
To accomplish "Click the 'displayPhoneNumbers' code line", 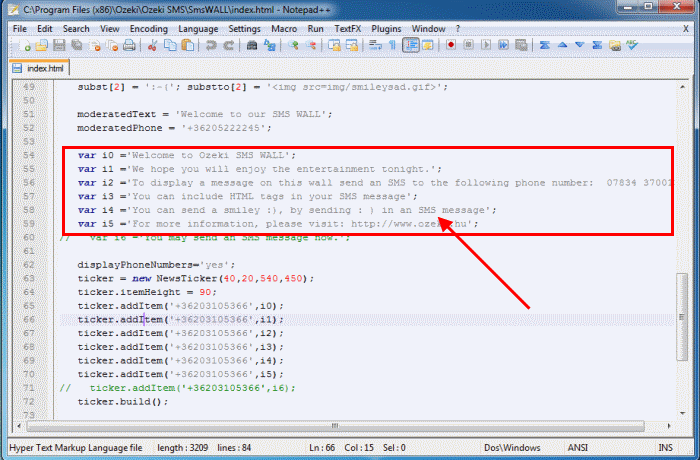I will [x=156, y=265].
